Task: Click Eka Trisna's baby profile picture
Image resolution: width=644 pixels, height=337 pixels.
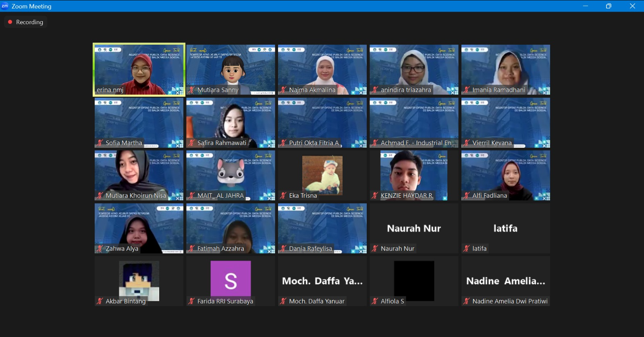Action: point(322,174)
